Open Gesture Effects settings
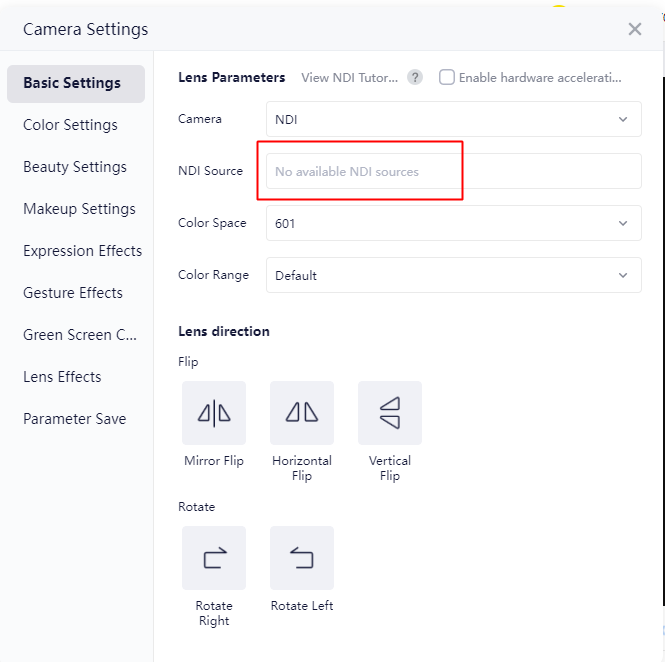This screenshot has width=665, height=662. [x=73, y=293]
